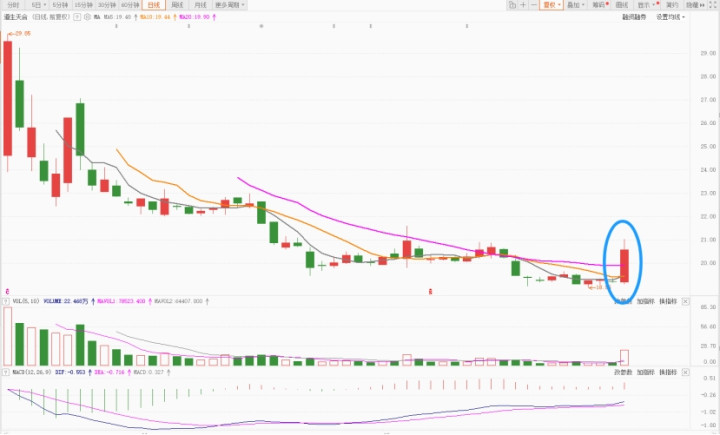The image size is (720, 435).
Task: Switch to the 60分钟 chart period
Action: [x=130, y=5]
